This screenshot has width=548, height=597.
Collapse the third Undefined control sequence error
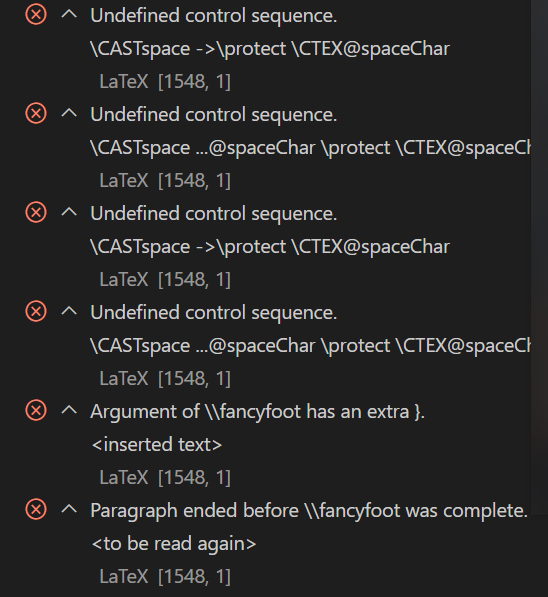pos(69,212)
